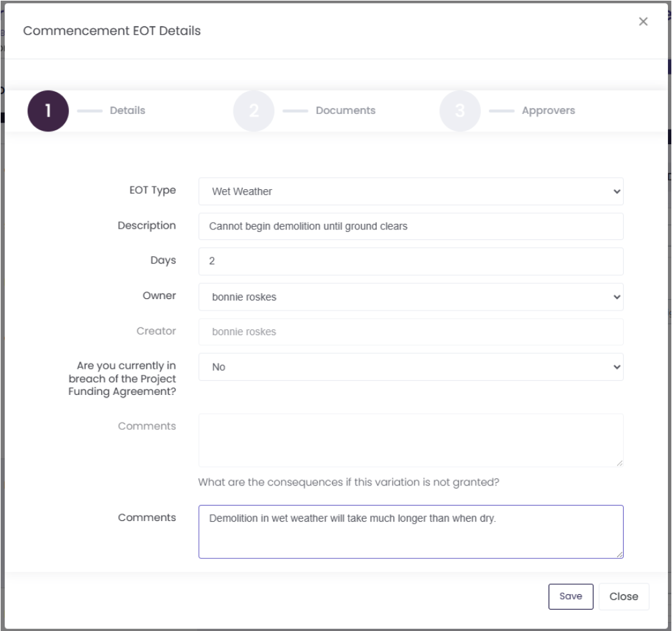Click the Owner dropdown chevron arrow

tap(616, 297)
